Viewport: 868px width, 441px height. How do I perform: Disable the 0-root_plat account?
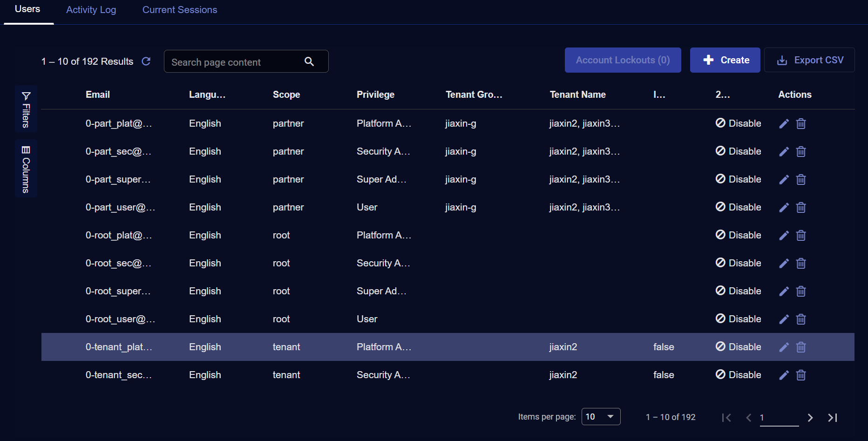[x=738, y=235]
